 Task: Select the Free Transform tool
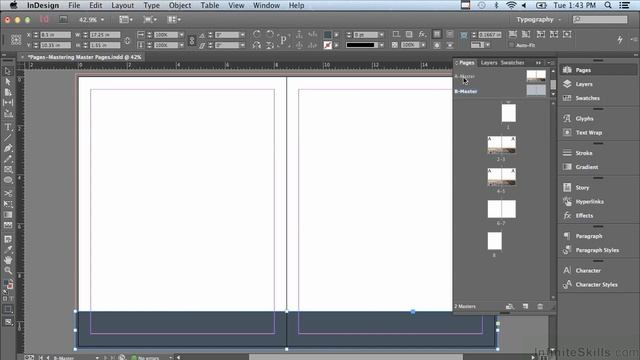(8, 204)
